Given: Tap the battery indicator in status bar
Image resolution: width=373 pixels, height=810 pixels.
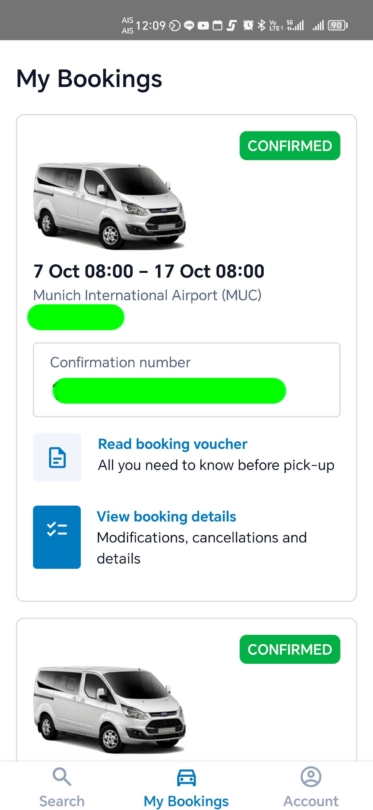Looking at the screenshot, I should [x=338, y=25].
